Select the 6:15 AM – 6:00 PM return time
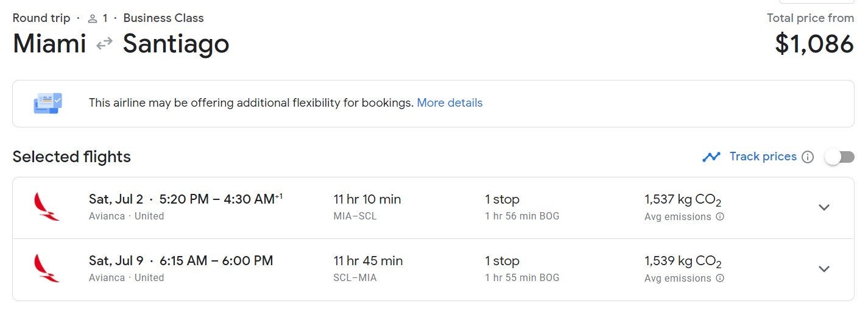The height and width of the screenshot is (317, 868). (216, 261)
